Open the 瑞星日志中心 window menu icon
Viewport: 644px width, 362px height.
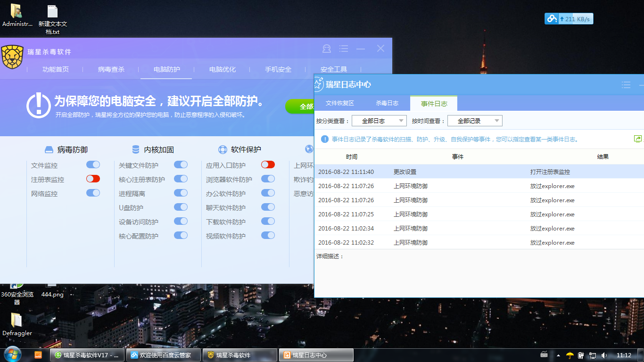(626, 85)
